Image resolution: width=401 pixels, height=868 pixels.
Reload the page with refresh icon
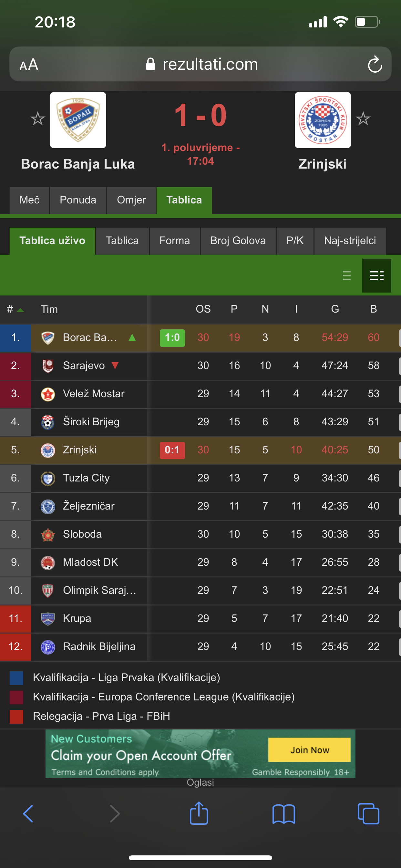(375, 64)
